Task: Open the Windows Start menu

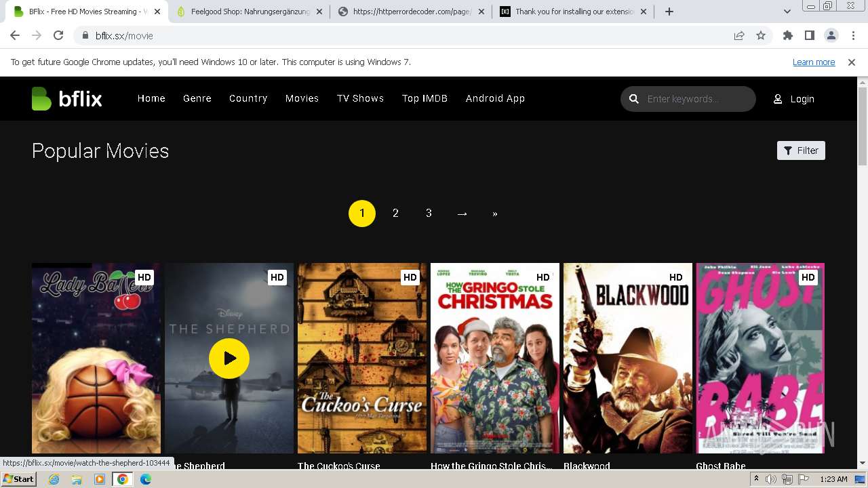Action: [19, 479]
